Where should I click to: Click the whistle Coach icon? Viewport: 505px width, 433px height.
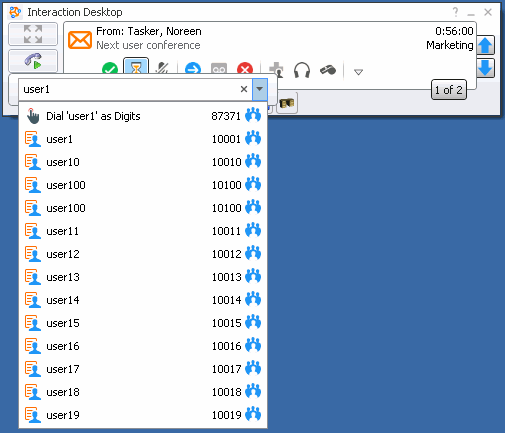(328, 70)
